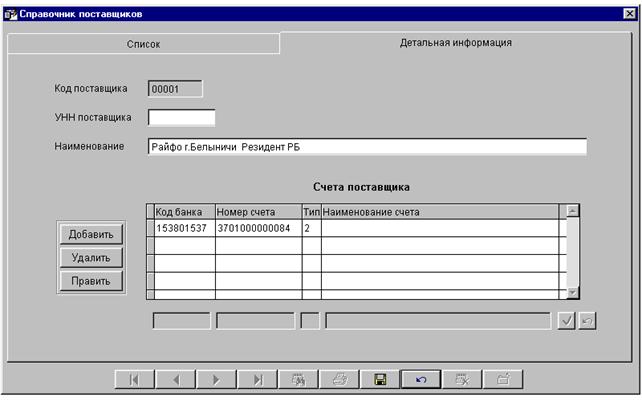642x405 pixels.
Task: Select the Детальная информация tab
Action: tap(456, 43)
